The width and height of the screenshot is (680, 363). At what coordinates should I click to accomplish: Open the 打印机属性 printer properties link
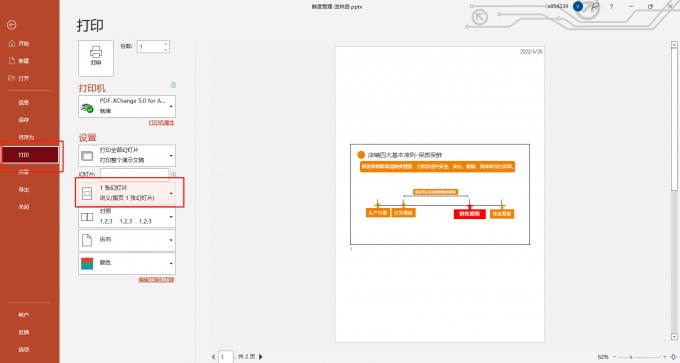(x=161, y=123)
